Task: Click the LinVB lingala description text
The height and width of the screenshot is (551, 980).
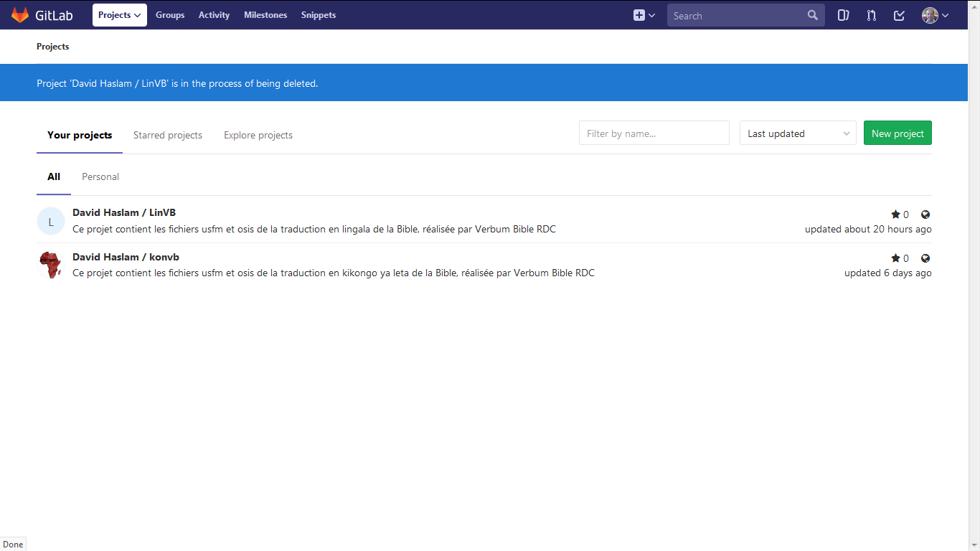Action: 314,230
